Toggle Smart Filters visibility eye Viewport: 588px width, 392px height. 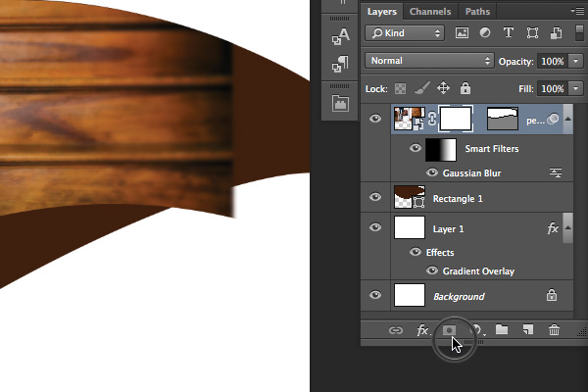[416, 148]
